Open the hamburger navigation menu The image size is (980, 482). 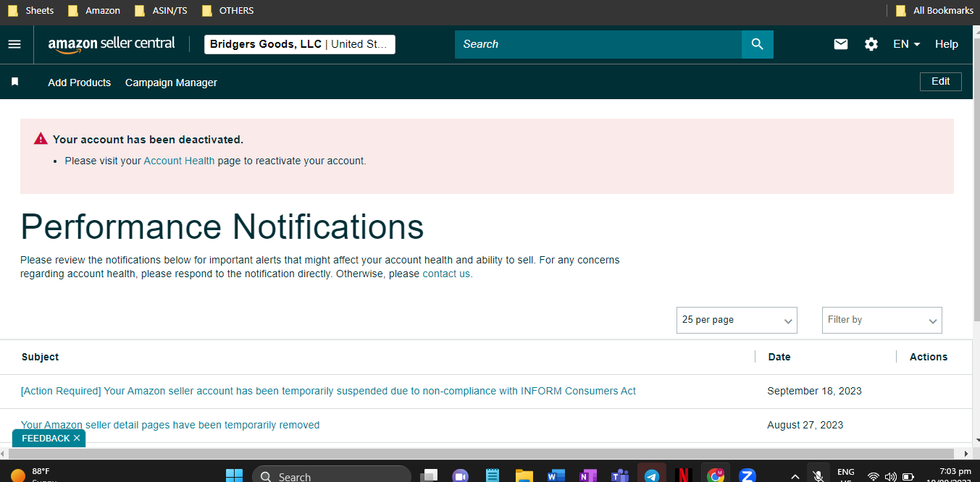coord(14,44)
